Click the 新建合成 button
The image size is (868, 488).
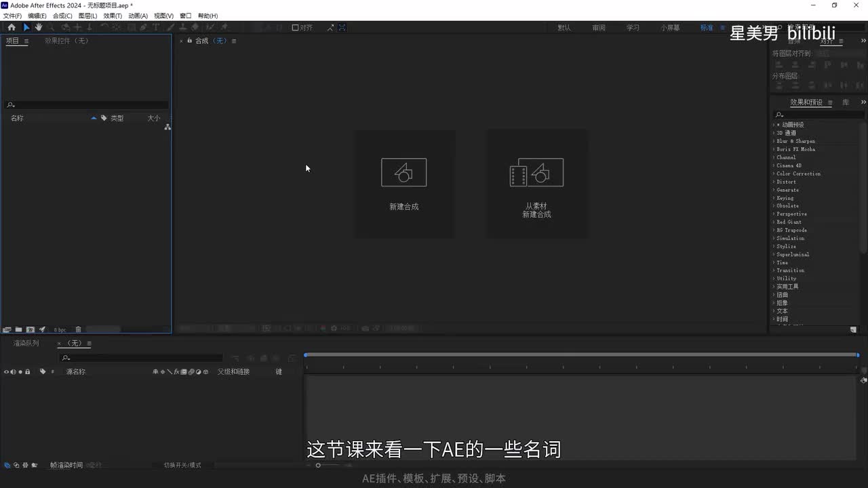point(404,184)
